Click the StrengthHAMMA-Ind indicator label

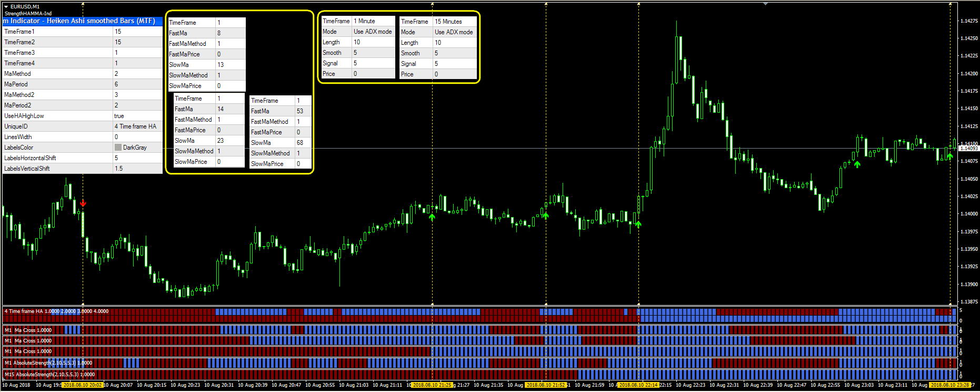coord(28,13)
